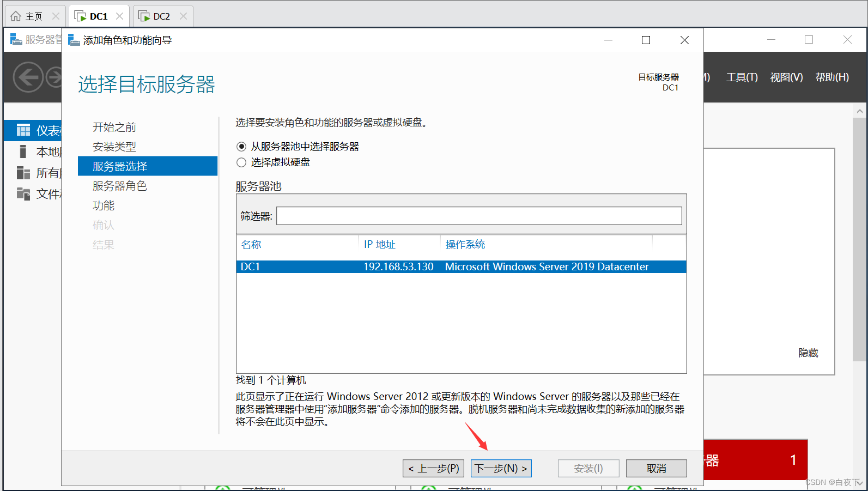Click the Server Manager vertical scrollbar thumb
Viewport: 868px width, 491px height.
click(860, 239)
